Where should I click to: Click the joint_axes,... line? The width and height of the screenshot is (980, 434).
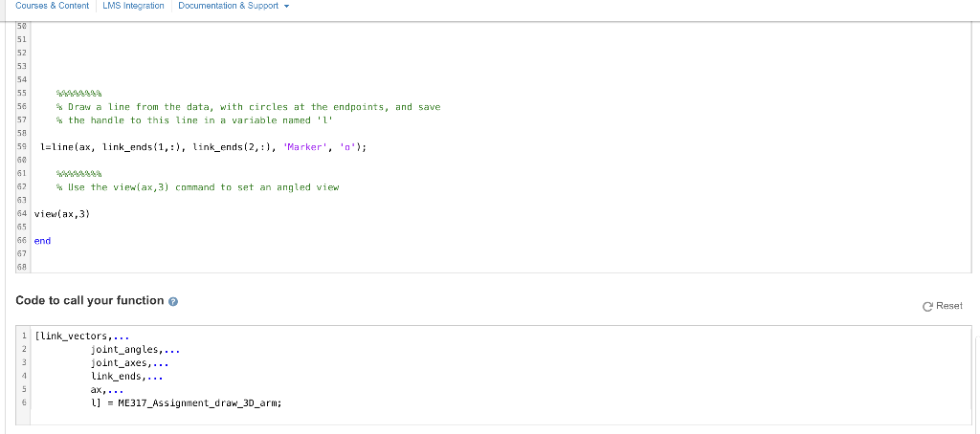[x=130, y=363]
